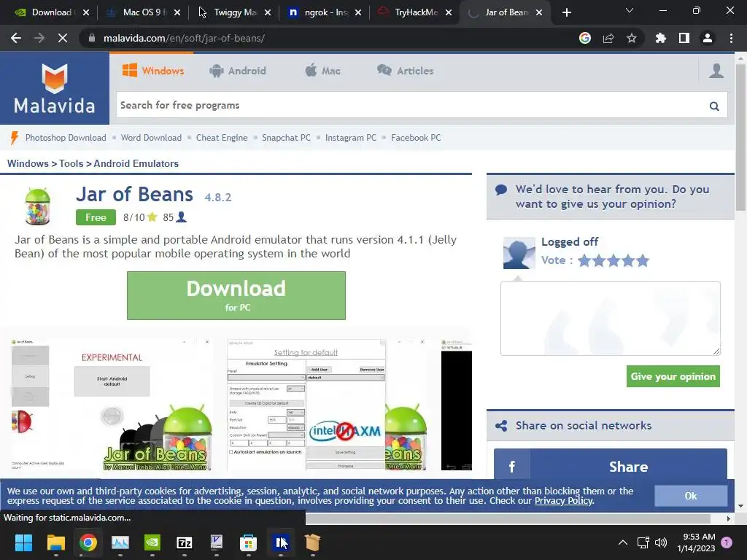Click the Chrome taskbar icon

pos(88,542)
